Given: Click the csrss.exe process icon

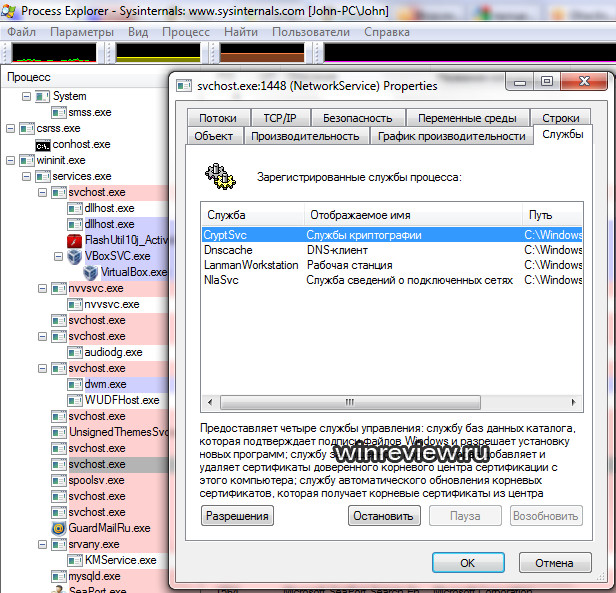Looking at the screenshot, I should point(27,129).
